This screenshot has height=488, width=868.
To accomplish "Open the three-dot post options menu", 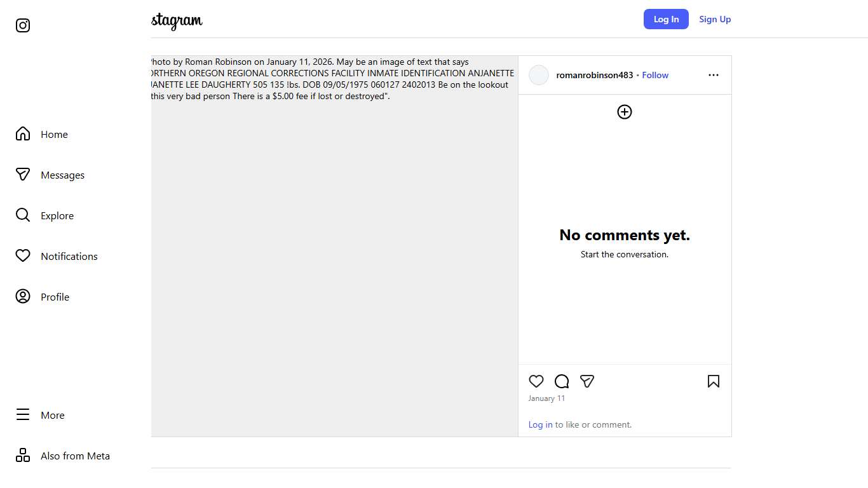I will click(x=714, y=75).
